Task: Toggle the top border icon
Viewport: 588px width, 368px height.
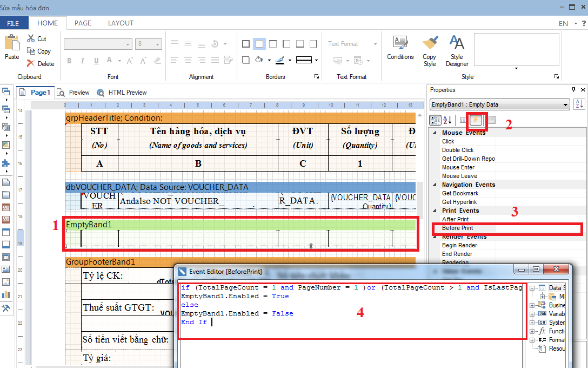Action: [273, 44]
